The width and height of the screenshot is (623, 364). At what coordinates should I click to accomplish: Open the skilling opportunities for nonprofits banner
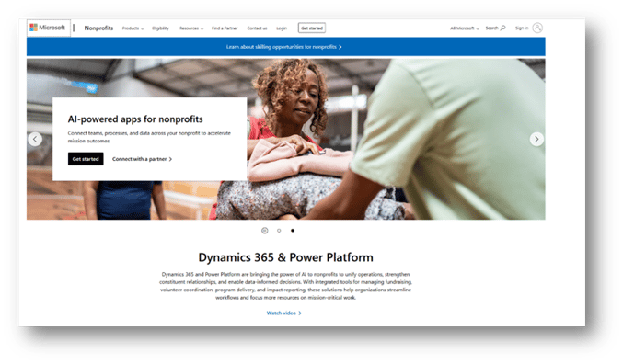pyautogui.click(x=284, y=47)
